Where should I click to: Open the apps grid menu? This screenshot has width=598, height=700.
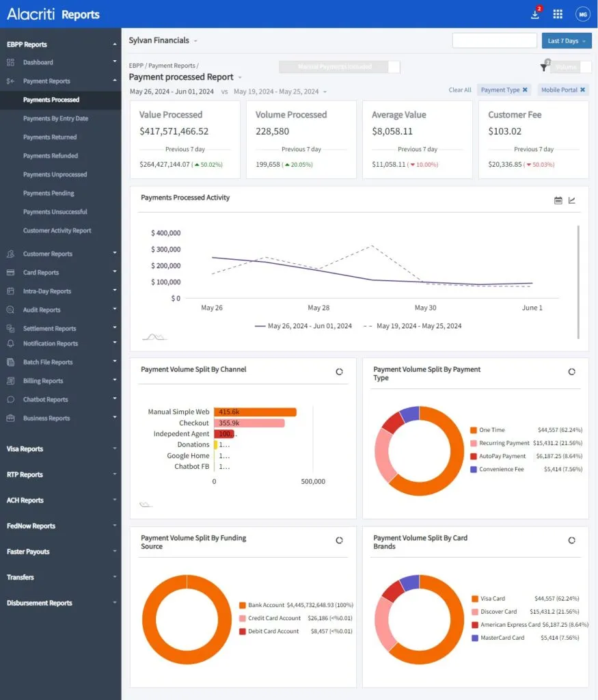(558, 14)
